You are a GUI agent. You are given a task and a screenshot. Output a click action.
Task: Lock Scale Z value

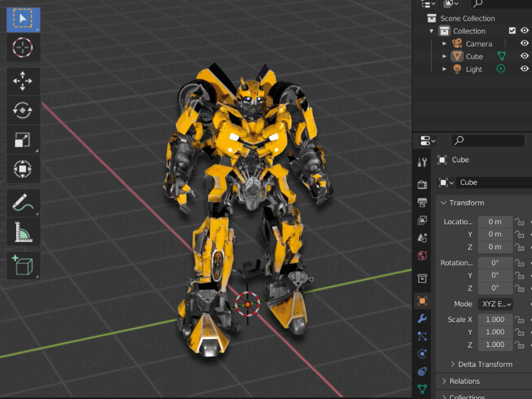coord(519,345)
